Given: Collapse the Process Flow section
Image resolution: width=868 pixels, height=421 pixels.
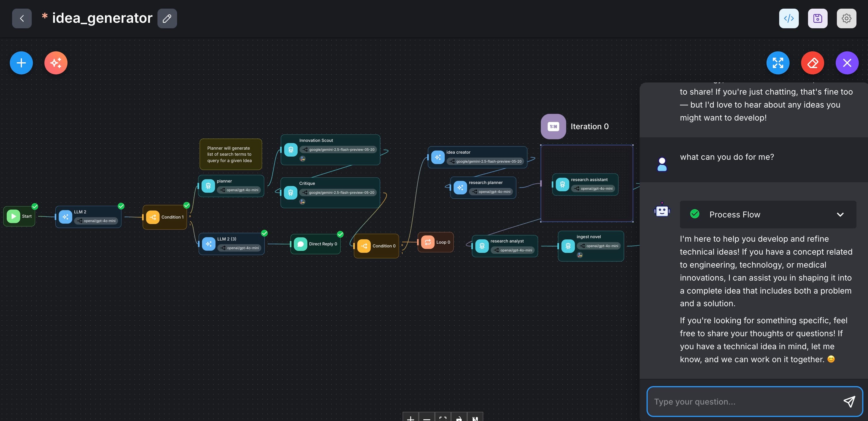Looking at the screenshot, I should click(x=840, y=214).
